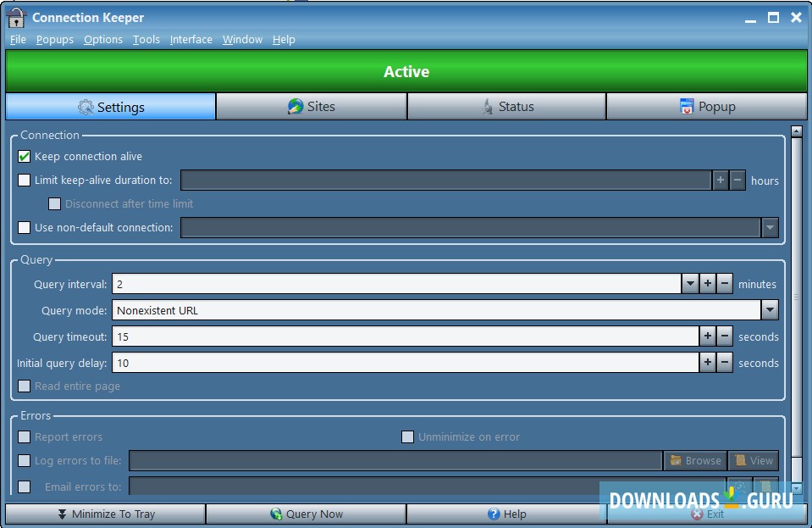The height and width of the screenshot is (528, 812).
Task: Click the Email errors to field
Action: [428, 486]
